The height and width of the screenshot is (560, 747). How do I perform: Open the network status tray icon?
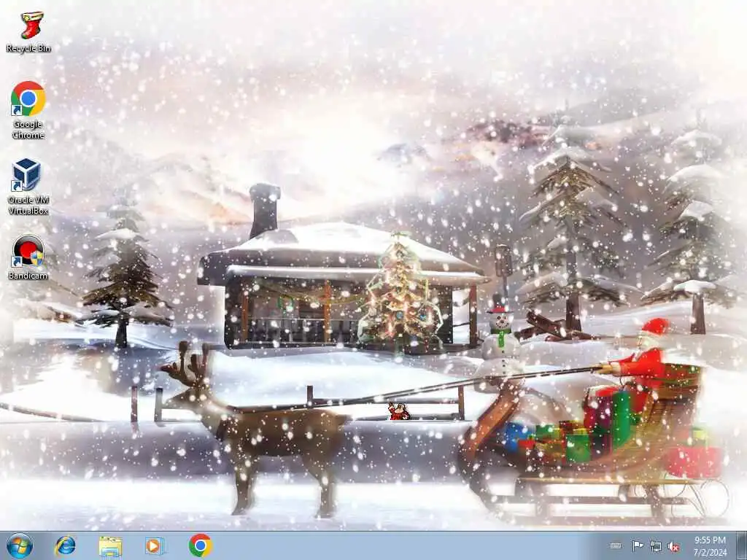(x=656, y=546)
